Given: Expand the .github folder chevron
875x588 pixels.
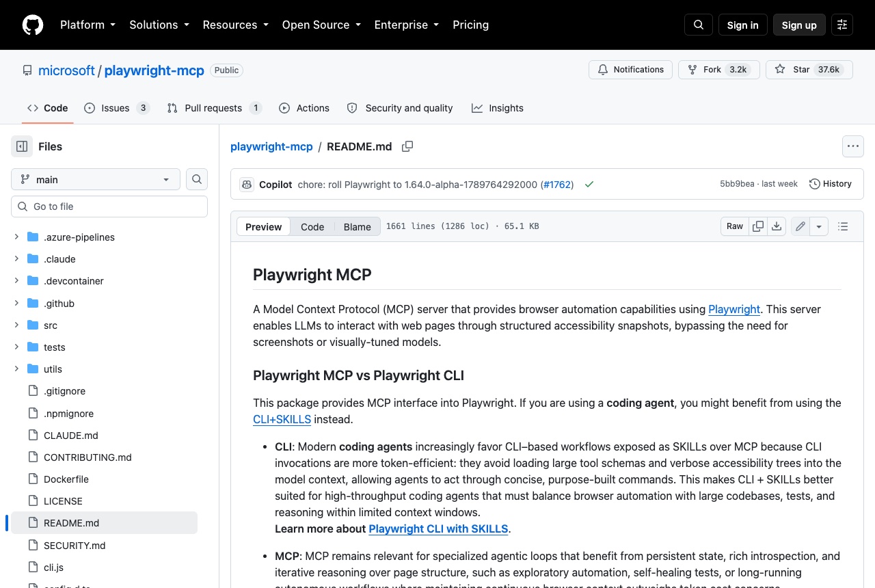Looking at the screenshot, I should coord(16,303).
